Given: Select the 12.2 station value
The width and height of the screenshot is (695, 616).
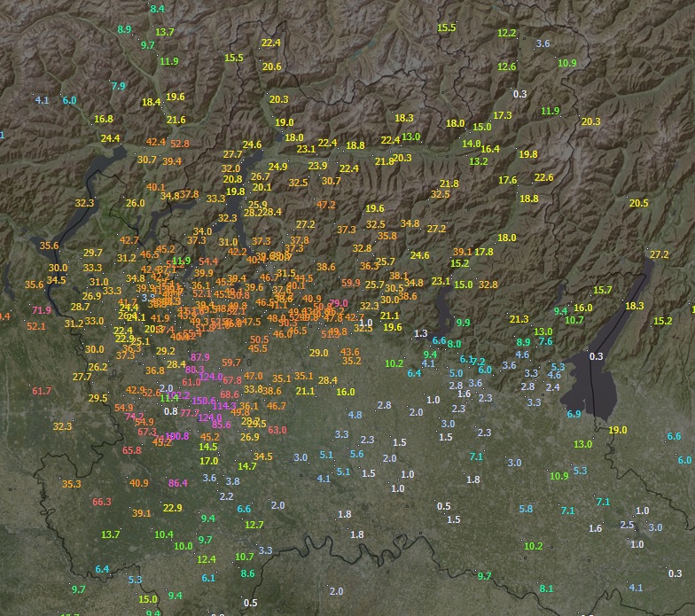Looking at the screenshot, I should [506, 33].
